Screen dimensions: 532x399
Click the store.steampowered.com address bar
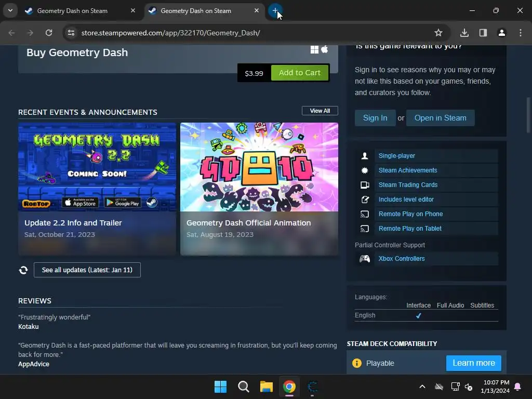(251, 33)
